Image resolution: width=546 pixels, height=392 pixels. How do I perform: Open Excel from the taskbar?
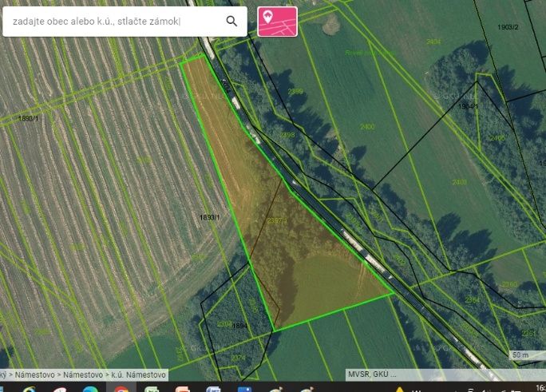coord(152,390)
